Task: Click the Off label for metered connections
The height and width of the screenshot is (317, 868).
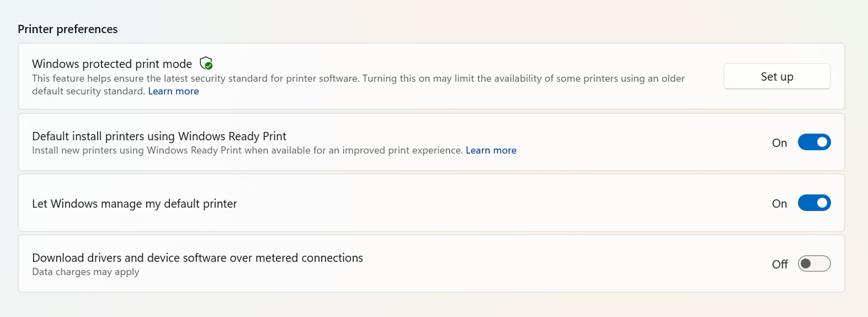Action: tap(780, 264)
